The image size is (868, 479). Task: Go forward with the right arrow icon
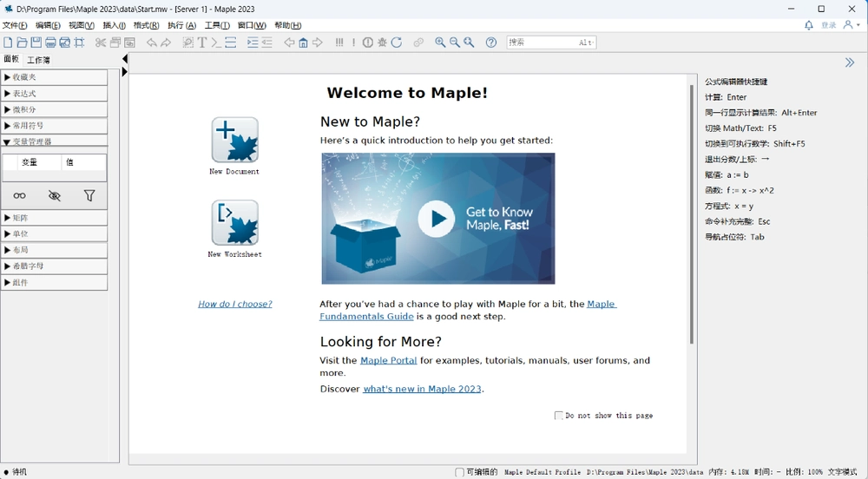coord(317,43)
